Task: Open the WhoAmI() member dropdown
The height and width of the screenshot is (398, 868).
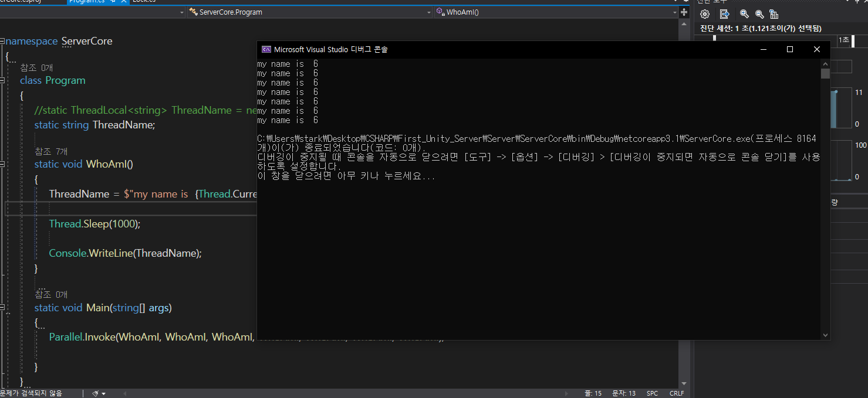Action: [556, 12]
